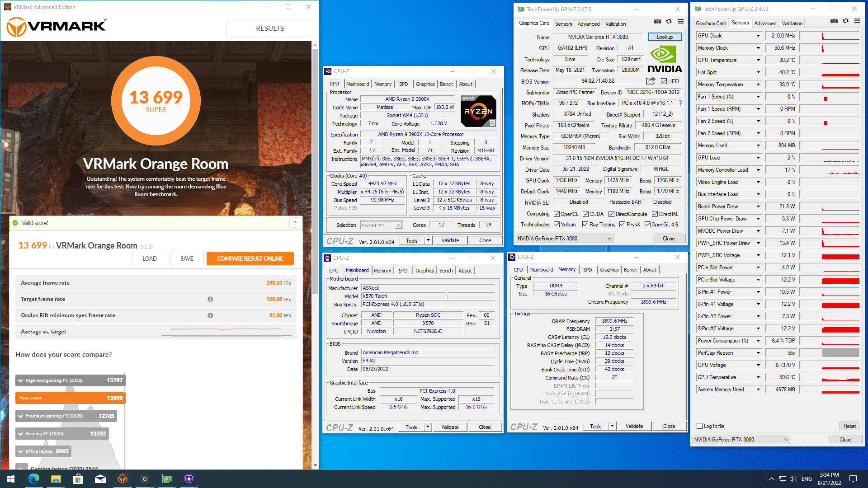
Task: Open the notification center icon
Action: [853, 479]
